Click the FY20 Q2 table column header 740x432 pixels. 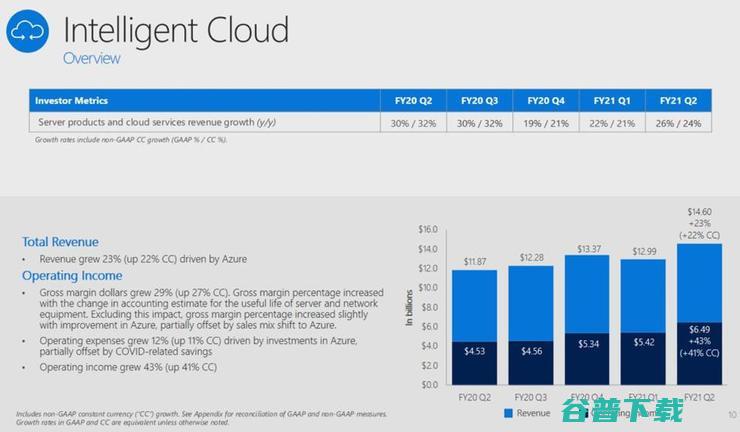tap(413, 101)
